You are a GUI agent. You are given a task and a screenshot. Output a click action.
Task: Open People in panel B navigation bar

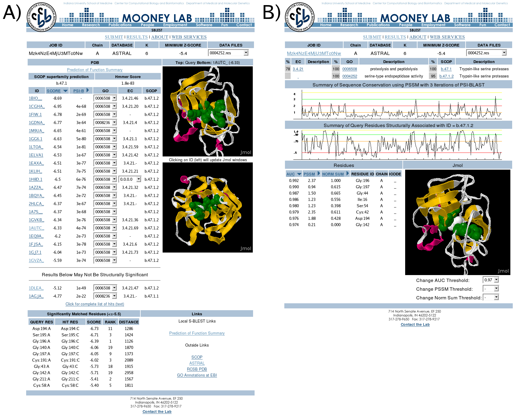point(406,25)
